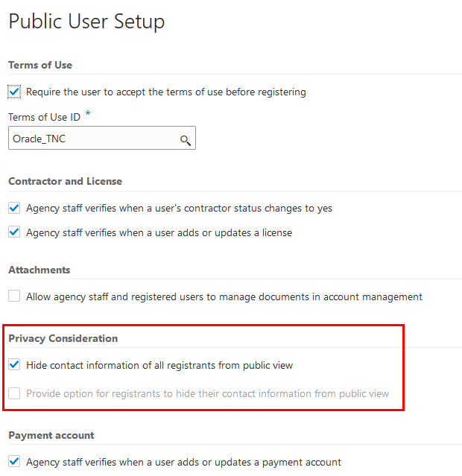Click the 'Require the user to accept the terms' label text

coord(165,92)
